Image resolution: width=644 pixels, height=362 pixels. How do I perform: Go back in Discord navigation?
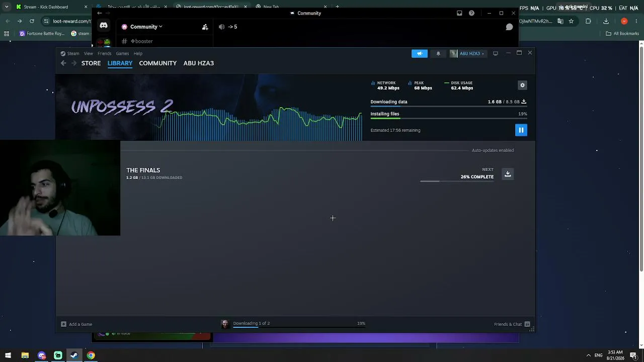pos(100,13)
